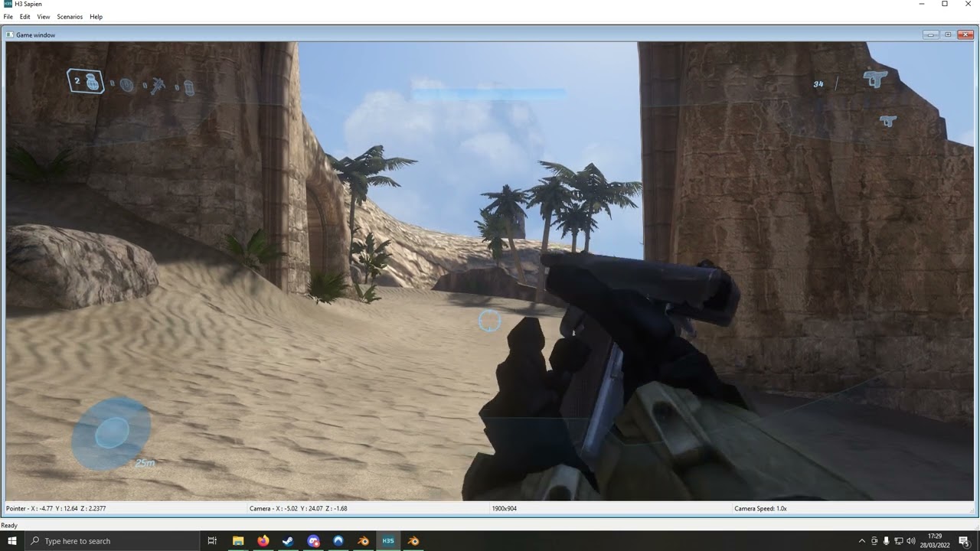Click the Game window system icon

click(x=11, y=35)
